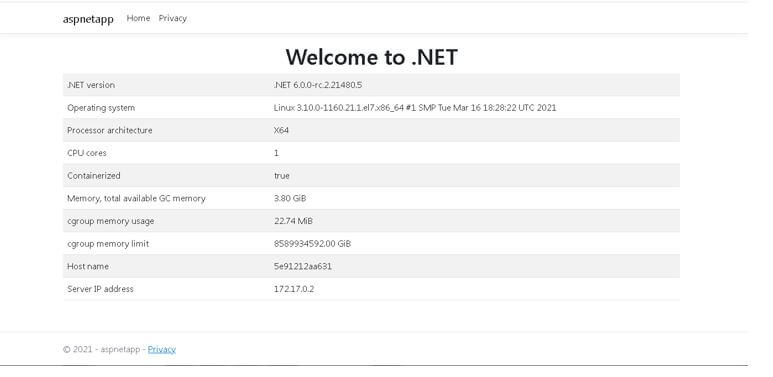The width and height of the screenshot is (773, 377).
Task: Select the 'true' value
Action: coord(282,175)
